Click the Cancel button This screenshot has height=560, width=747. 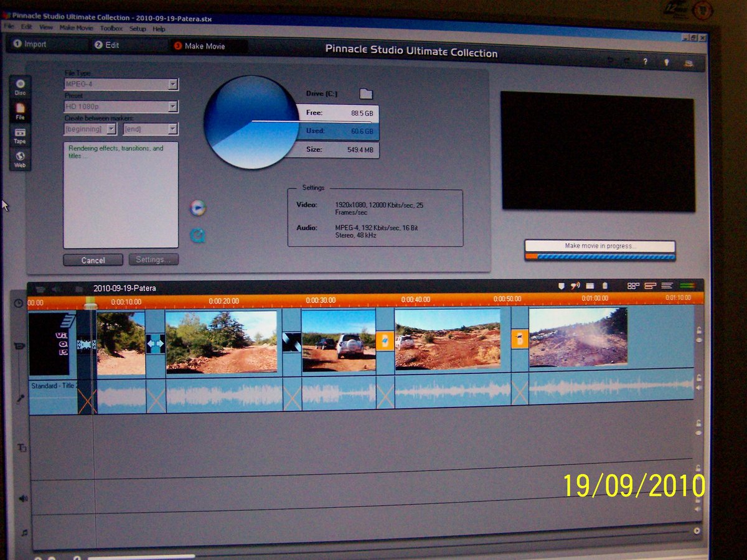pos(93,260)
